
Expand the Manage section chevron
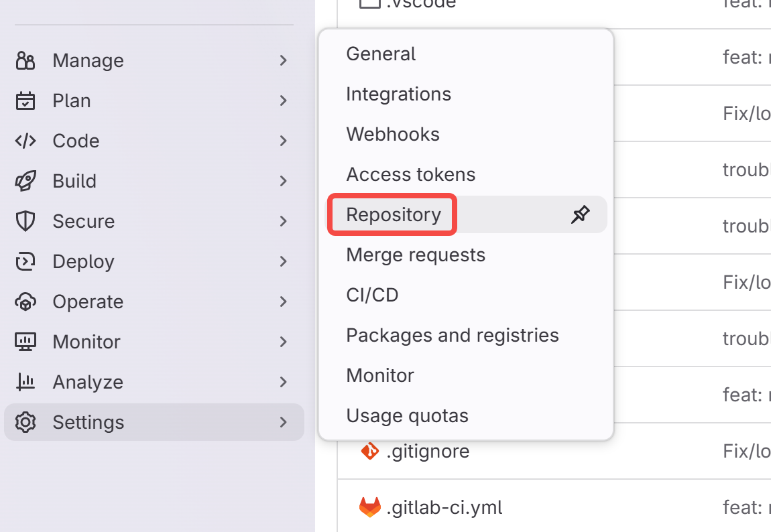coord(283,60)
